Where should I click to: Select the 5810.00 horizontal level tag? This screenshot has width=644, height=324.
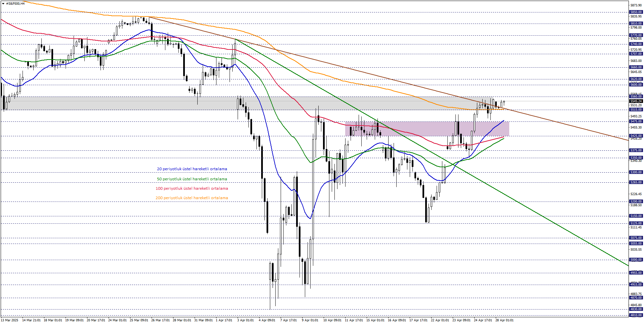tap(636, 24)
